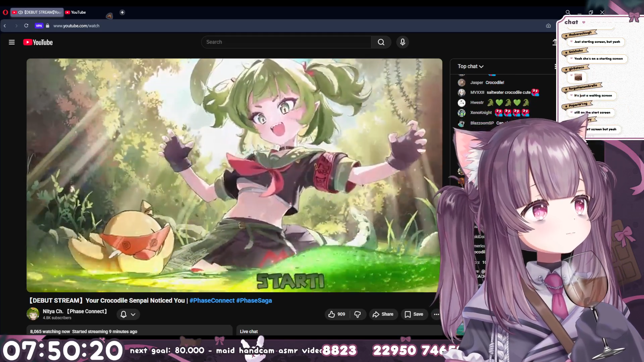Open notification bell dropdown for Nitya Ch.
Image resolution: width=644 pixels, height=362 pixels.
click(128, 314)
